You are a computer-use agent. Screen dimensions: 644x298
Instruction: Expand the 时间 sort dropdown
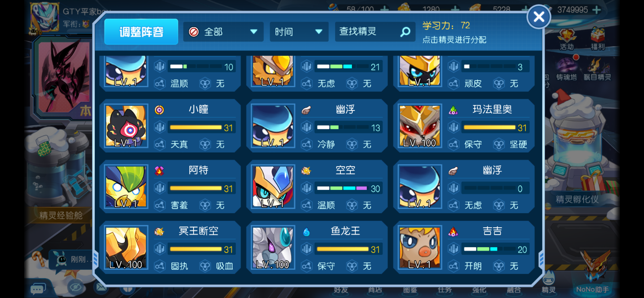[299, 32]
